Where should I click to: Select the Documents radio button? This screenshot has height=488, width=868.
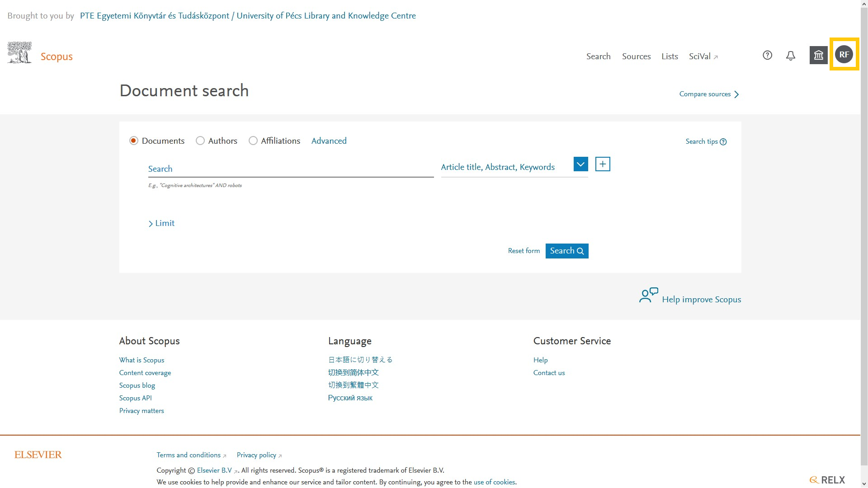tap(133, 141)
